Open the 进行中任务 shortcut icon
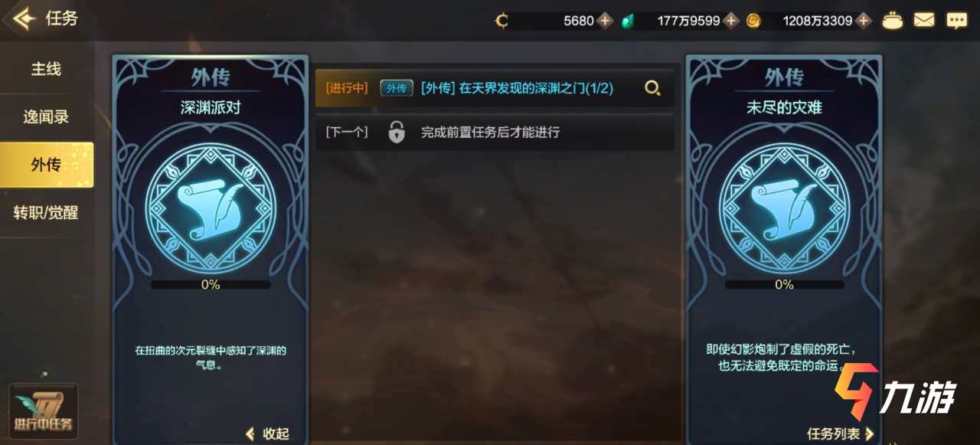The width and height of the screenshot is (980, 445). [44, 411]
